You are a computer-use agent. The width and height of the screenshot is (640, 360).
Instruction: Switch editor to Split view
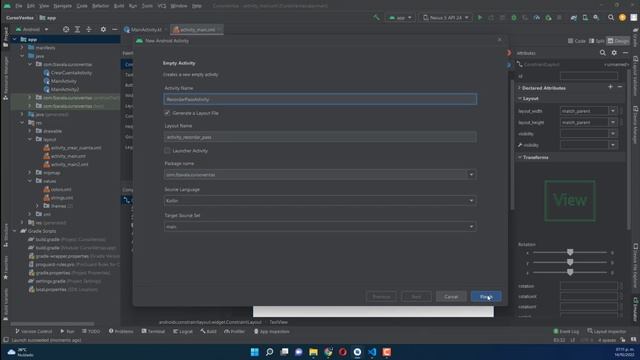pos(597,41)
